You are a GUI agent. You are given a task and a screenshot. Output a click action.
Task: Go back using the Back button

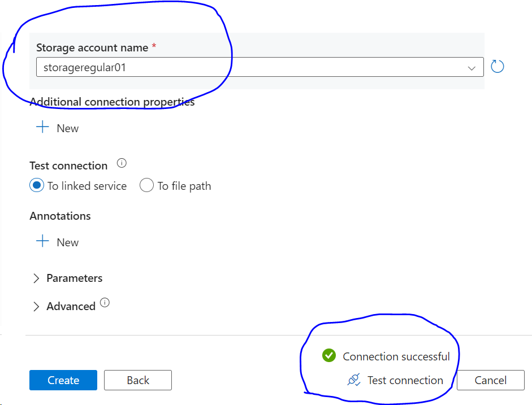pos(138,380)
